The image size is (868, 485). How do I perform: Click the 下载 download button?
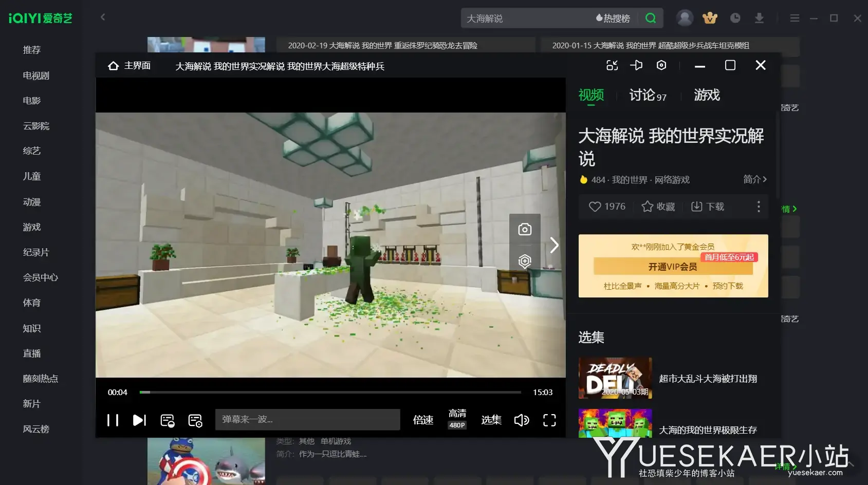point(708,207)
